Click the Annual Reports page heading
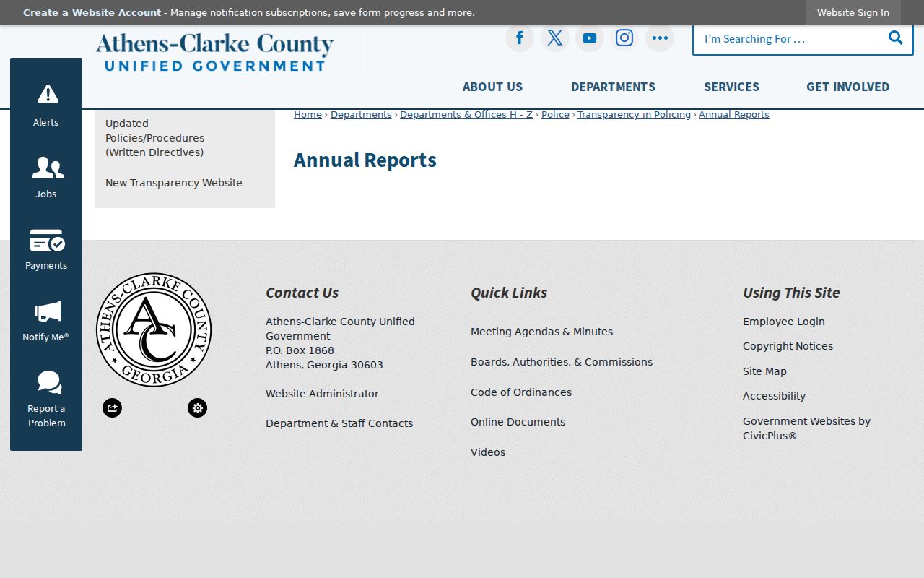Image resolution: width=924 pixels, height=578 pixels. click(365, 160)
